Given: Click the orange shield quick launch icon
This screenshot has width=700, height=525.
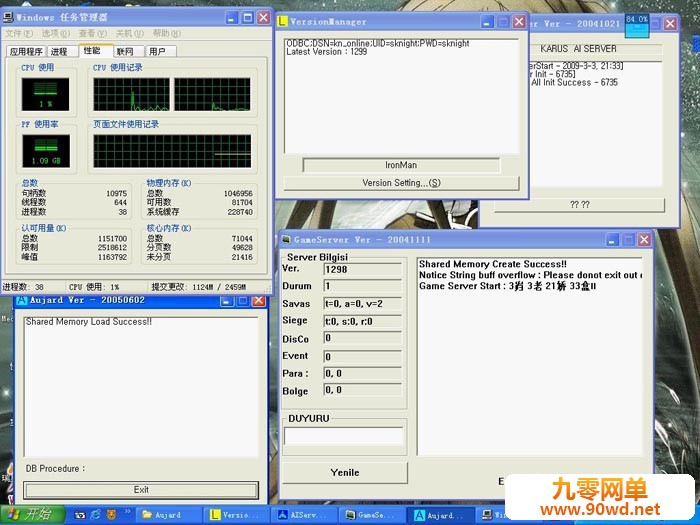Looking at the screenshot, I should [111, 515].
